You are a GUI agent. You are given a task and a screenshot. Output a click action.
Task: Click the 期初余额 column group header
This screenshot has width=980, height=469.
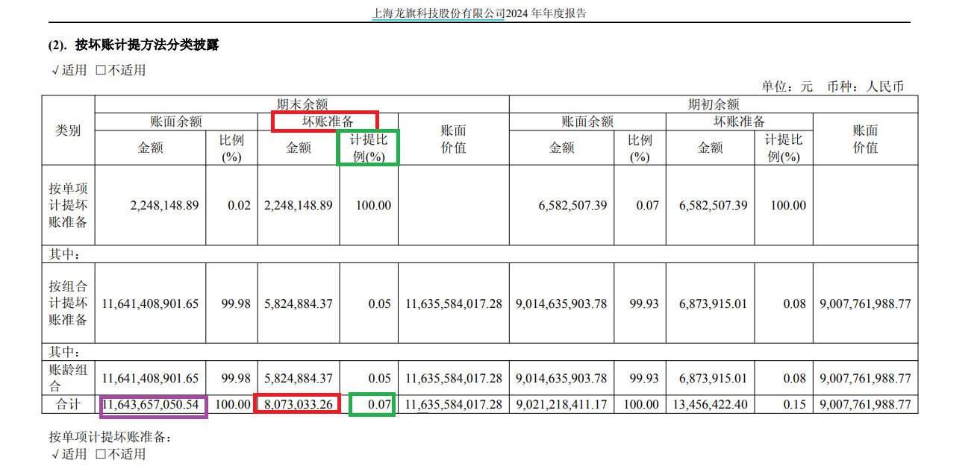tap(713, 104)
